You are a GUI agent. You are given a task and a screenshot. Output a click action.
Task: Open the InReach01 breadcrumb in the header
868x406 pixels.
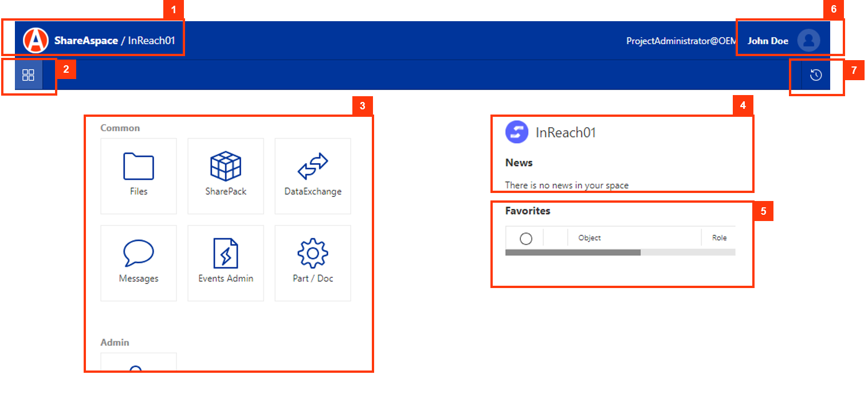pyautogui.click(x=151, y=41)
